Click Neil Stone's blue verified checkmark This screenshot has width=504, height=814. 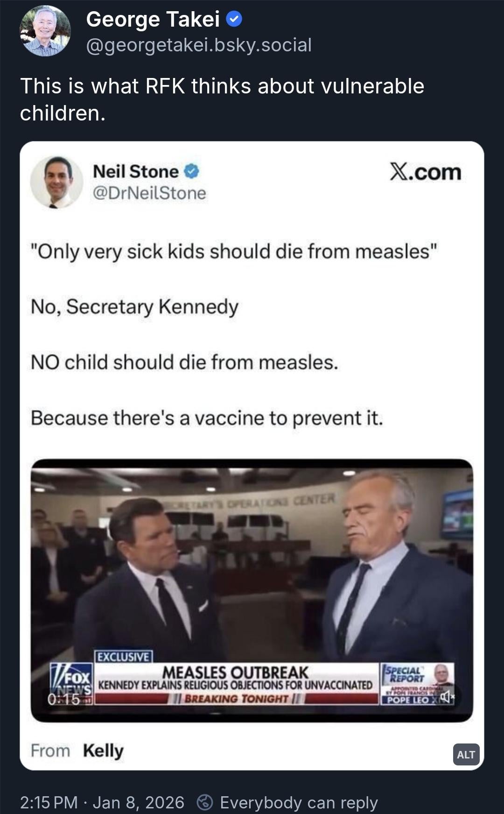click(192, 171)
